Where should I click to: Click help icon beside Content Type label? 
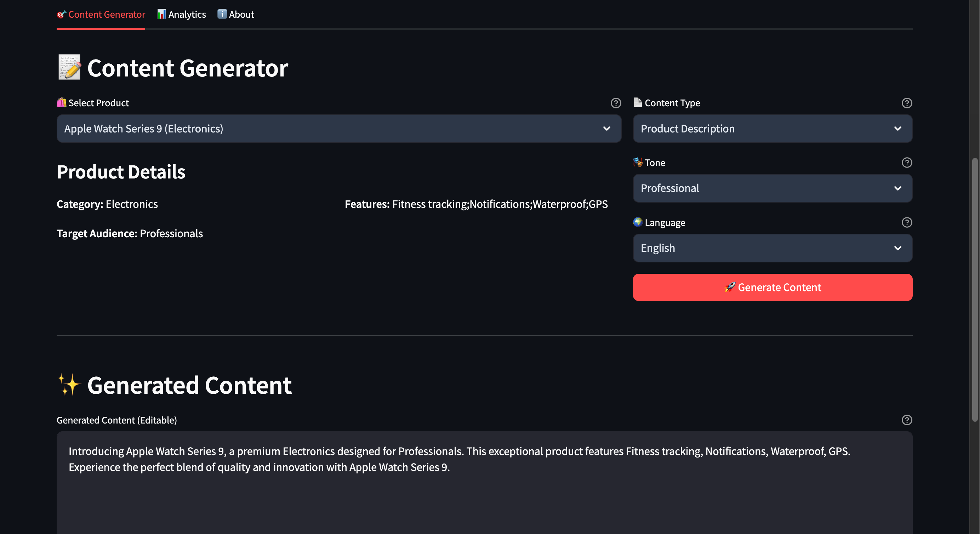[907, 103]
